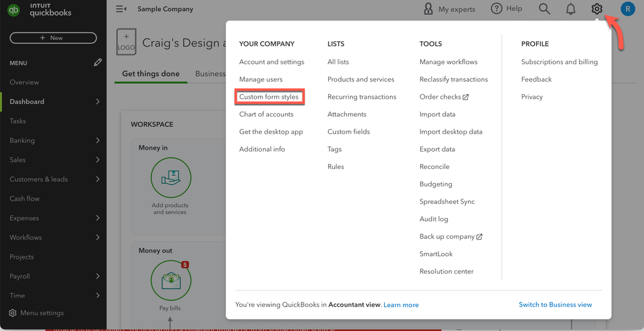Open Chart of accounts
This screenshot has height=331, width=644.
pyautogui.click(x=266, y=114)
